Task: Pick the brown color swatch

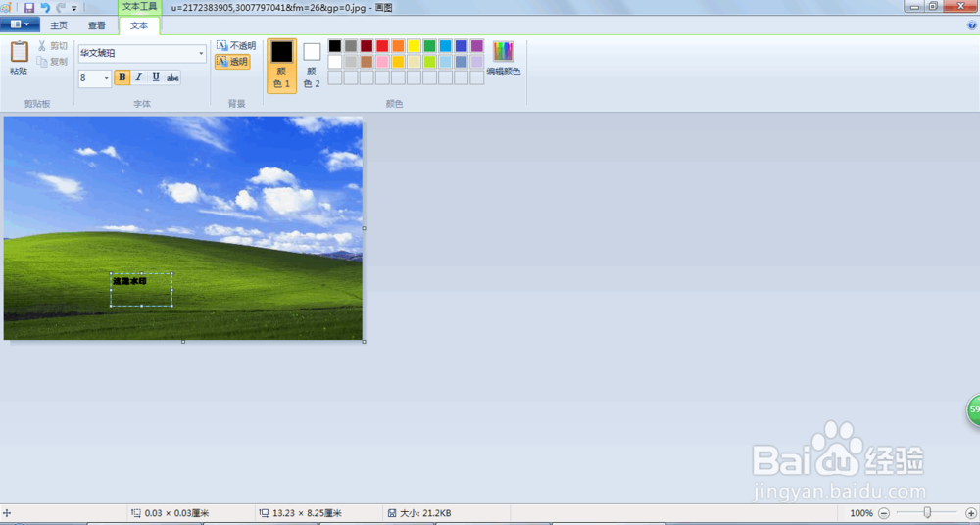Action: coord(367,62)
